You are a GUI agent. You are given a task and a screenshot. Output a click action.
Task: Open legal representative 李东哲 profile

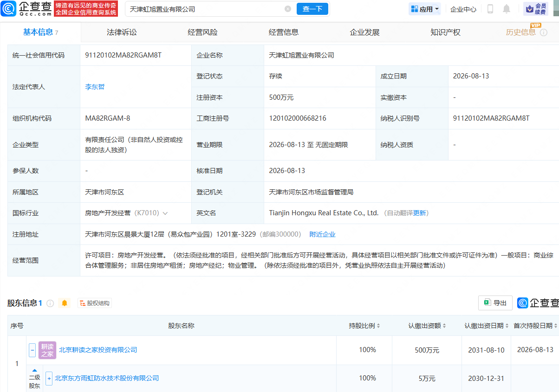point(95,87)
